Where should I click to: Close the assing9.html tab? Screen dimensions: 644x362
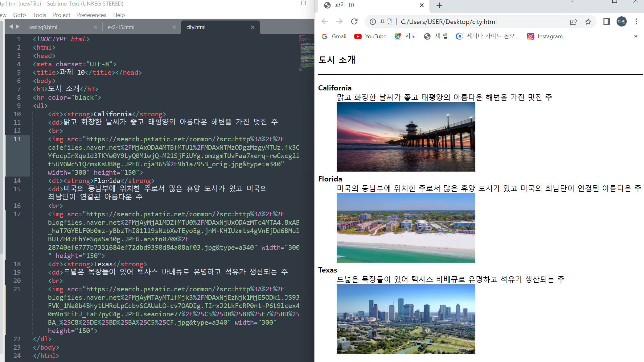96,27
